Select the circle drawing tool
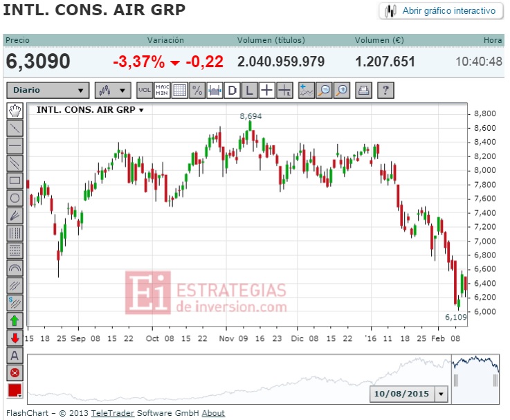 [15, 198]
